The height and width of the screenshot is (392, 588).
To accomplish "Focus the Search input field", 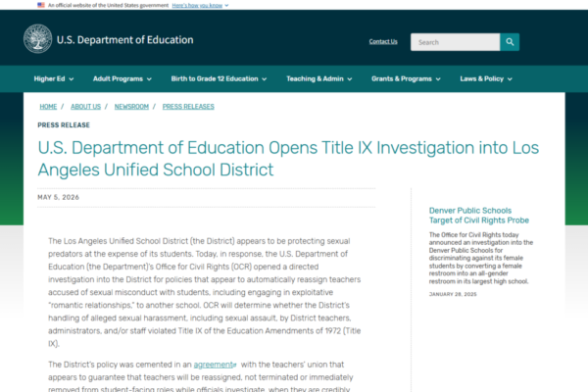I will [x=455, y=42].
